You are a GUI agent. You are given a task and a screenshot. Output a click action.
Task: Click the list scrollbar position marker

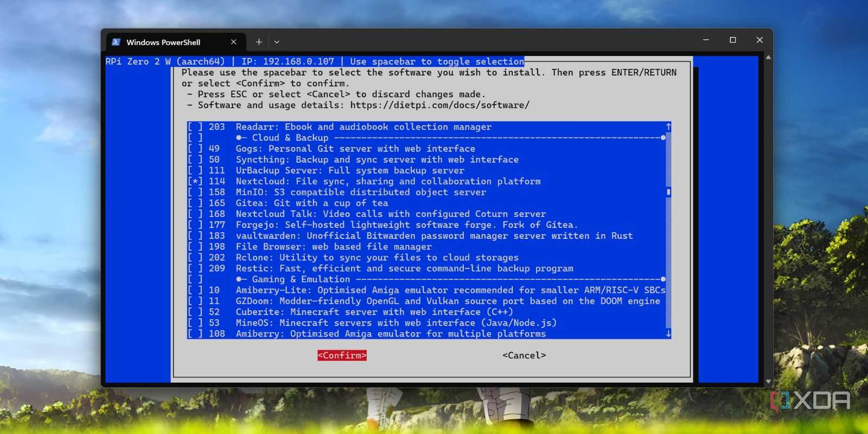click(x=668, y=192)
